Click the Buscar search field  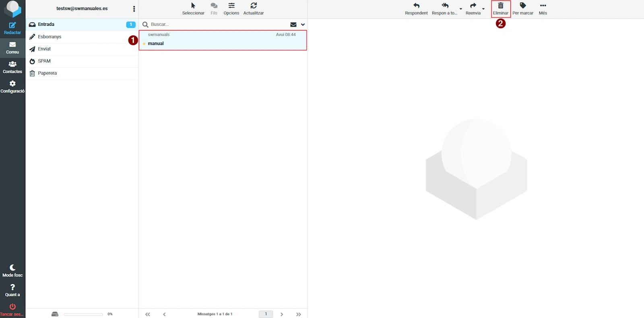tap(217, 25)
